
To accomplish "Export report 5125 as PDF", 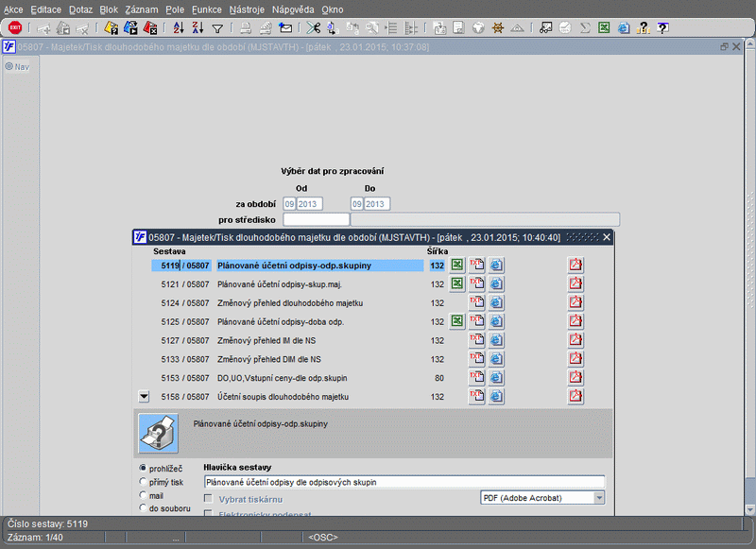I will coord(576,321).
